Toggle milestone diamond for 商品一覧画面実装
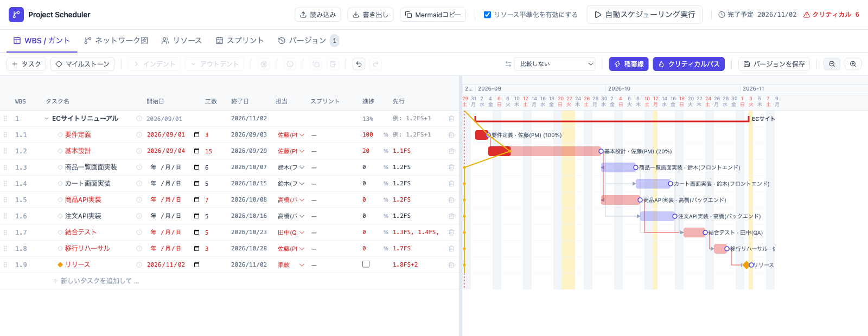This screenshot has height=336, width=868. pyautogui.click(x=60, y=167)
